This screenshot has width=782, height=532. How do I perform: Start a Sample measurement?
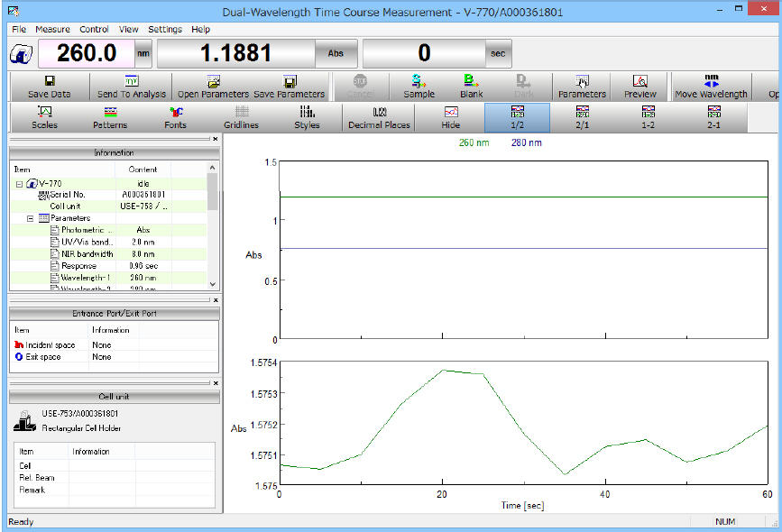pyautogui.click(x=419, y=87)
